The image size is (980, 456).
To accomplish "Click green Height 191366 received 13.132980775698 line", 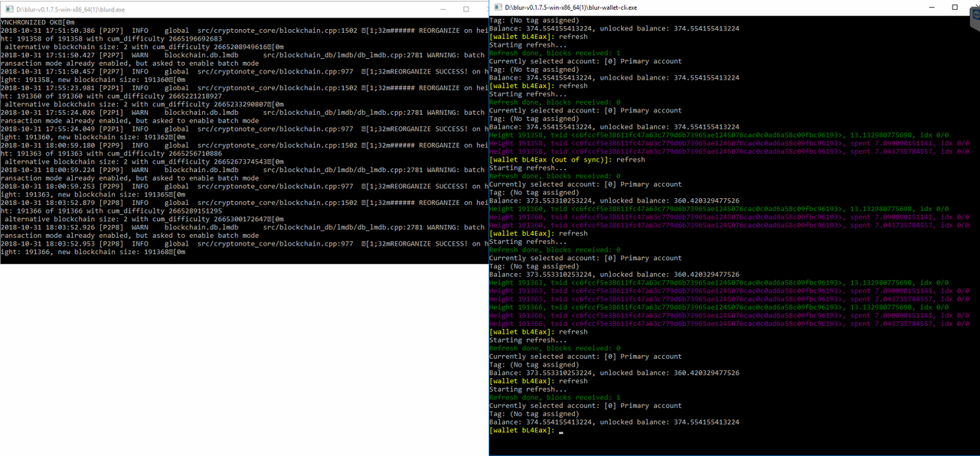I will (719, 308).
